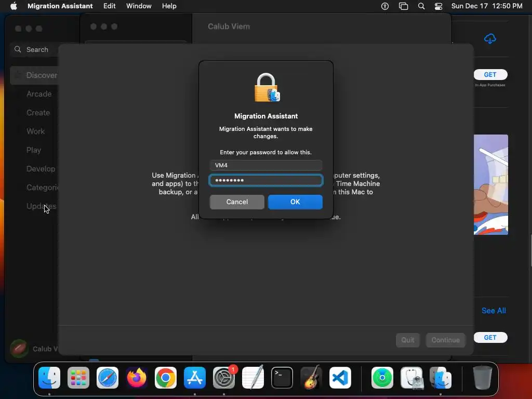Open Disk Utility from the Dock
This screenshot has height=399, width=532.
click(411, 378)
